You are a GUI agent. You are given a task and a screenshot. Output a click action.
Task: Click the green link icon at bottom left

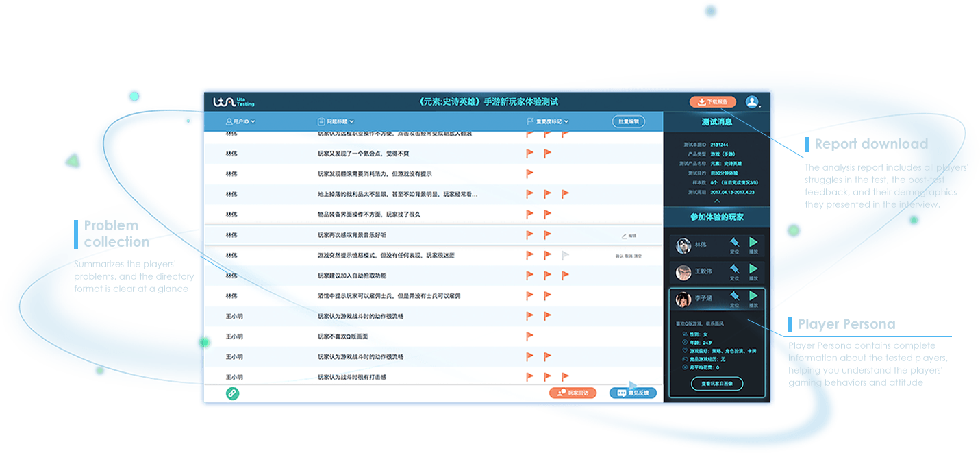point(232,393)
